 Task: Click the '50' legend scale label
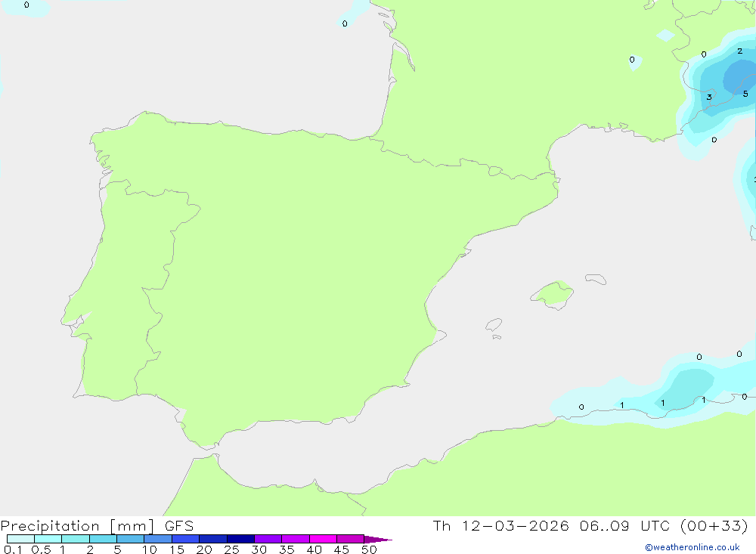(370, 549)
